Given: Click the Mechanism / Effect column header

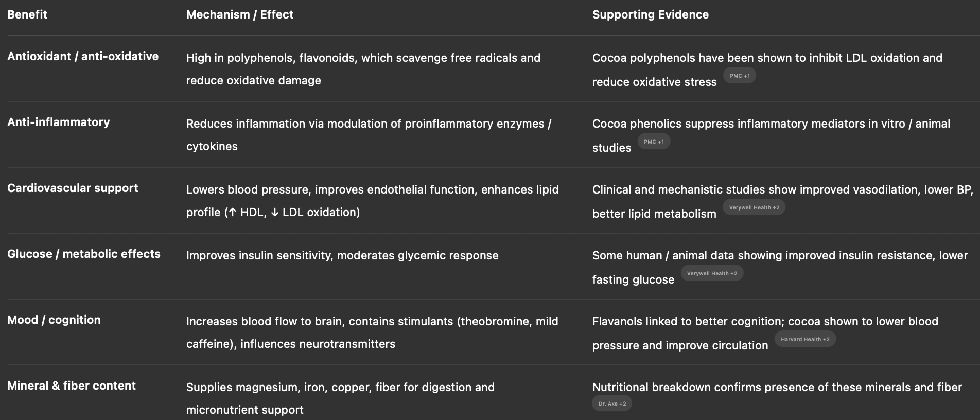Looking at the screenshot, I should [x=240, y=14].
